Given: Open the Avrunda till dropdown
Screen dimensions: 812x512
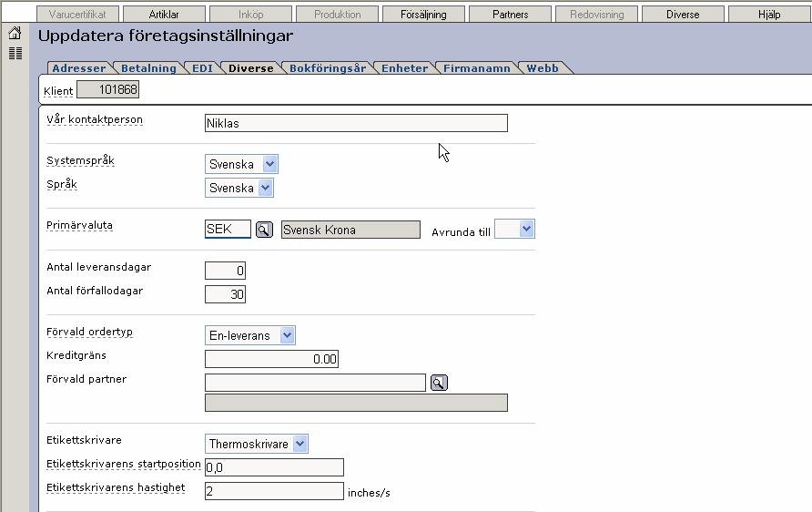Looking at the screenshot, I should click(x=514, y=229).
